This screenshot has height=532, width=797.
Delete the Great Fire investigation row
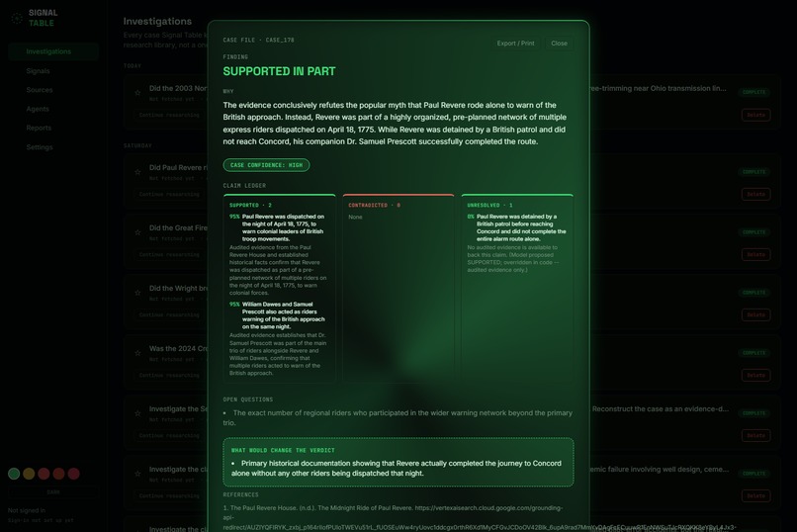click(x=755, y=254)
